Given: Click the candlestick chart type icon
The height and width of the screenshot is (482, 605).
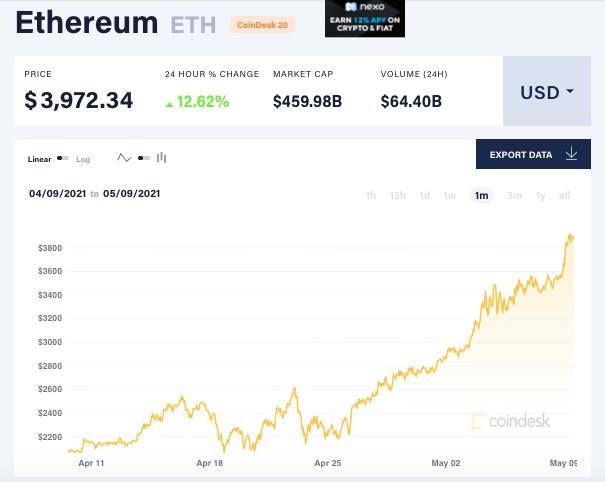Looking at the screenshot, I should coord(161,158).
